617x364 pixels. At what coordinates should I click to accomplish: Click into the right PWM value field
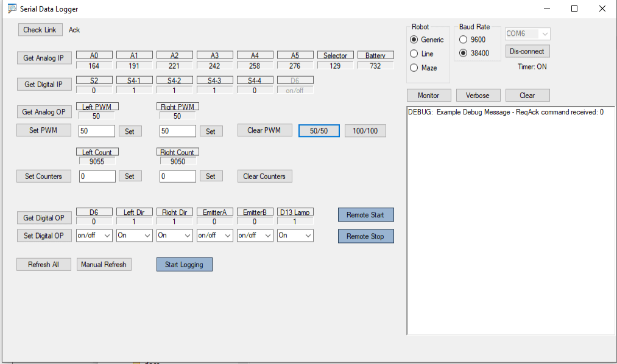click(177, 131)
